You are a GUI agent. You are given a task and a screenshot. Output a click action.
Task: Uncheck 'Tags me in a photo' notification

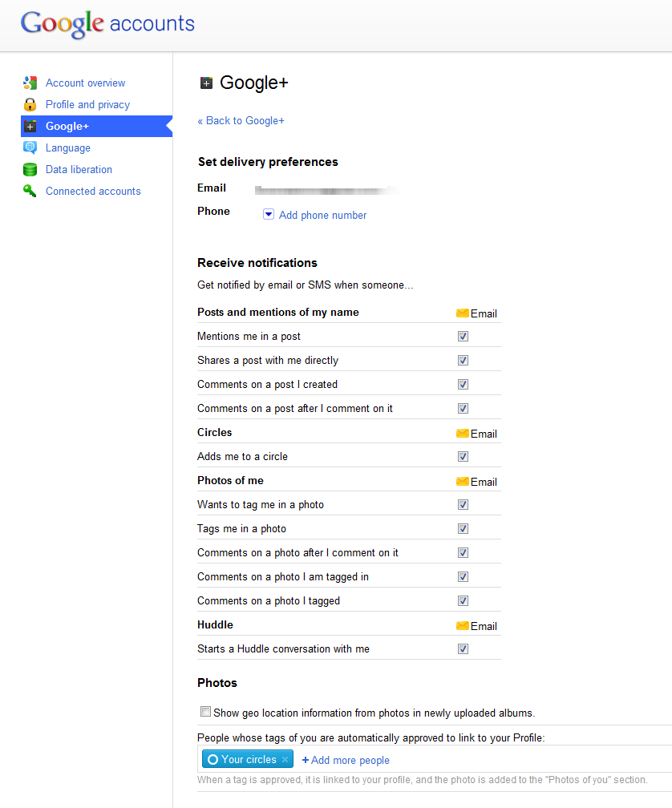(x=463, y=529)
